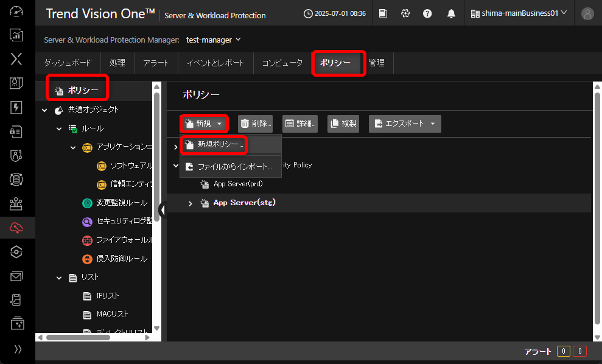Collapse the left panel with arrow handle
Screen dimensions: 602x364
click(163, 209)
